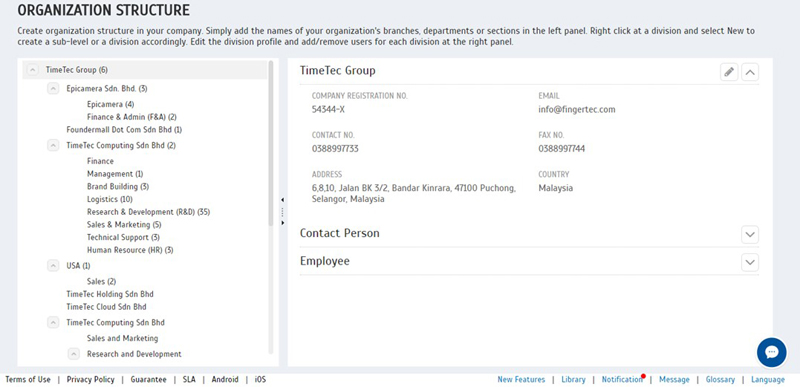
Task: Select the TimeTec Group (6) root label
Action: 77,70
